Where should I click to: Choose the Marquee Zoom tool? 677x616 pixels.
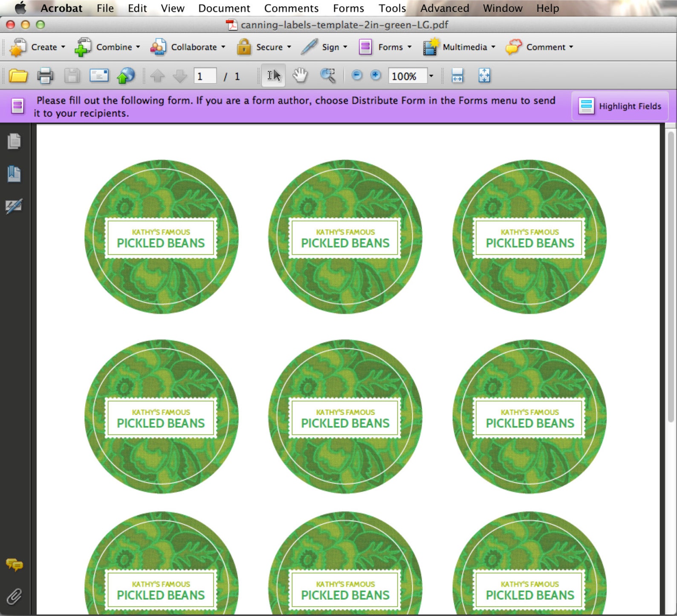[327, 76]
